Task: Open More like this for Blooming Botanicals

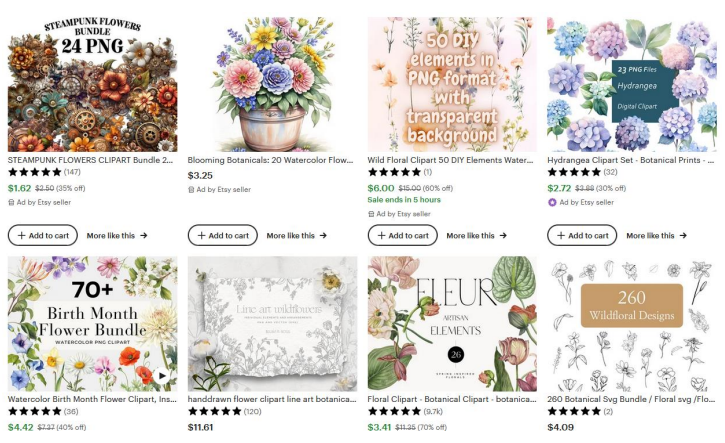Action: [x=297, y=235]
